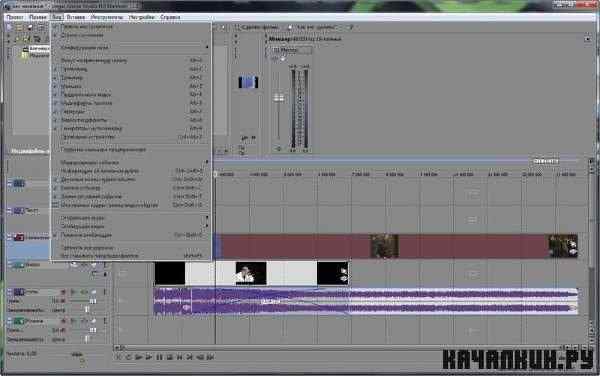This screenshot has width=600, height=376.
Task: Toggle loop playback in the transport bar
Action: click(x=128, y=357)
